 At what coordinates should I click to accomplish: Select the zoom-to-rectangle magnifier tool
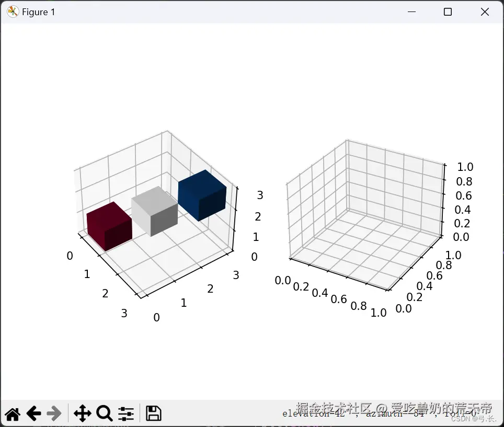(x=104, y=413)
